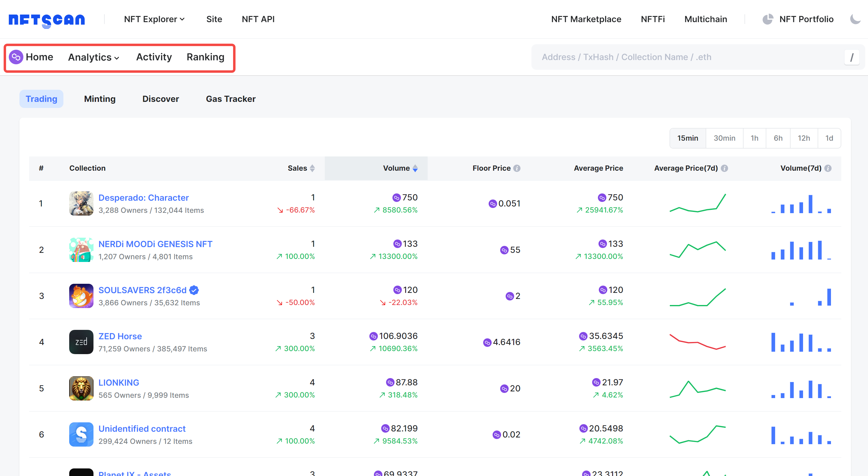The image size is (868, 476).
Task: Select the 1d time interval
Action: 829,138
